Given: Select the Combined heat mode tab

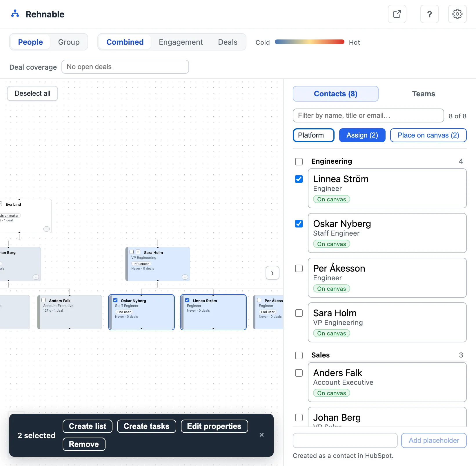Looking at the screenshot, I should [x=125, y=42].
